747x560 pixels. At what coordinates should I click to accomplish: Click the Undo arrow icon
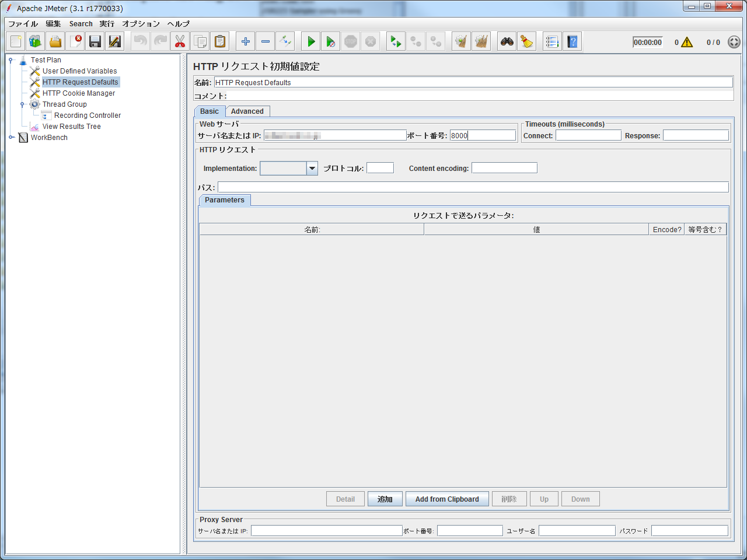tap(140, 41)
